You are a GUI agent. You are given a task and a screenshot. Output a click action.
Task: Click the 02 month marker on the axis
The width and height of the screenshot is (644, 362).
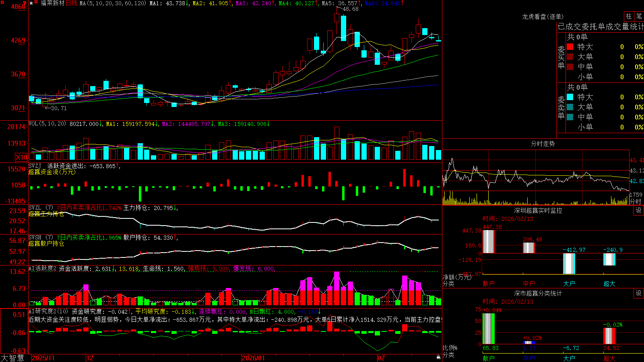click(x=381, y=358)
